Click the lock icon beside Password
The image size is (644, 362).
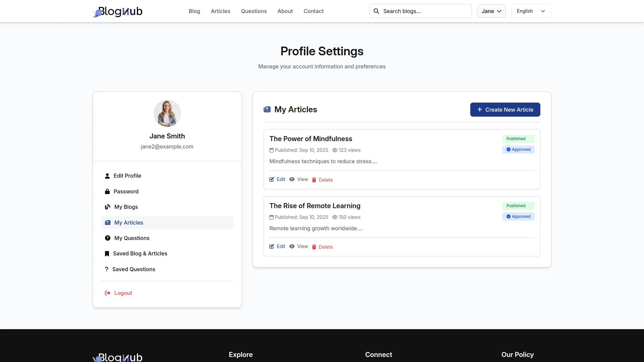click(x=107, y=191)
